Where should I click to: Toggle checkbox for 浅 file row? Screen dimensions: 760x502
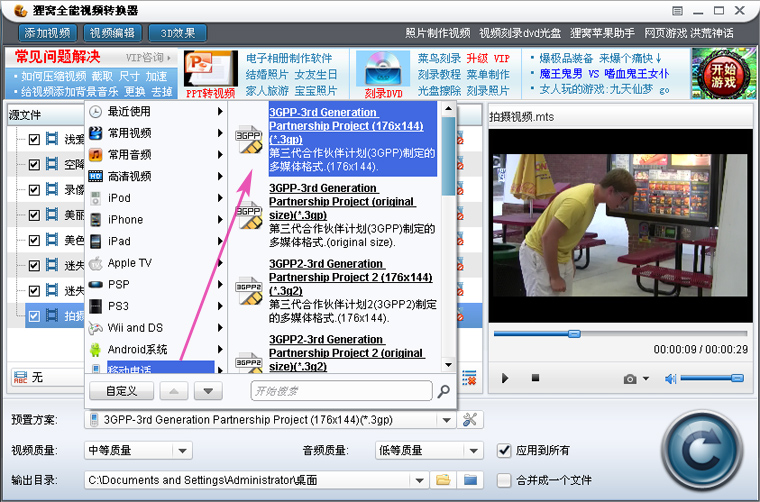pyautogui.click(x=34, y=140)
